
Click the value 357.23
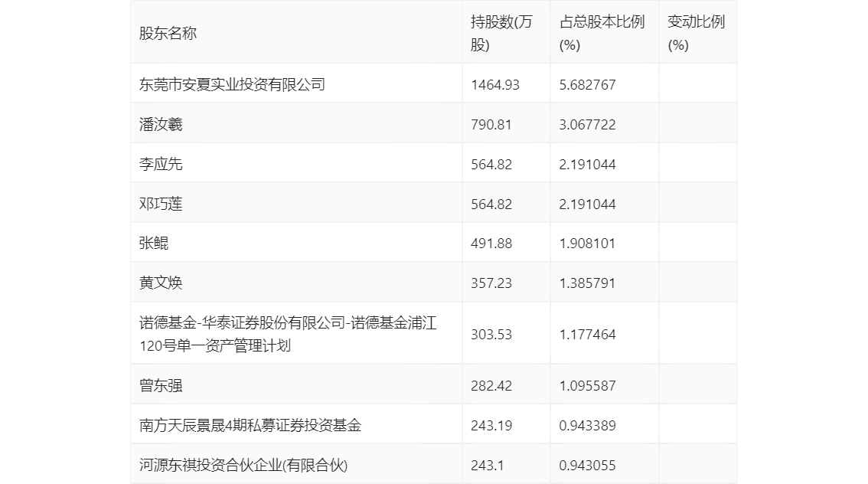[x=491, y=283]
